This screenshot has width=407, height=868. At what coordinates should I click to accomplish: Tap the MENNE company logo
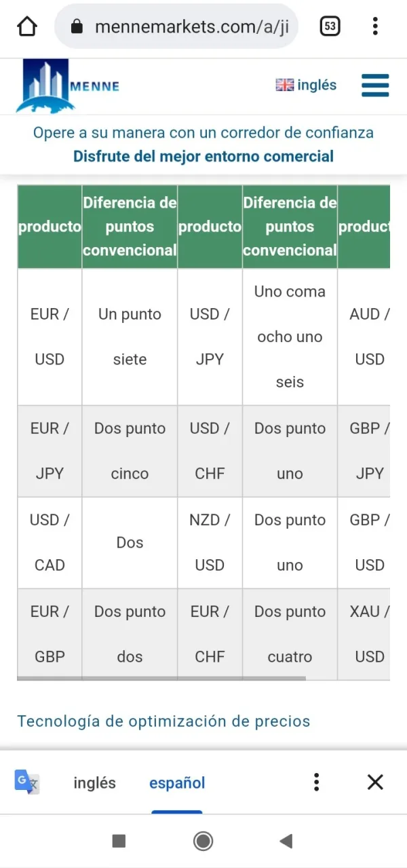68,86
